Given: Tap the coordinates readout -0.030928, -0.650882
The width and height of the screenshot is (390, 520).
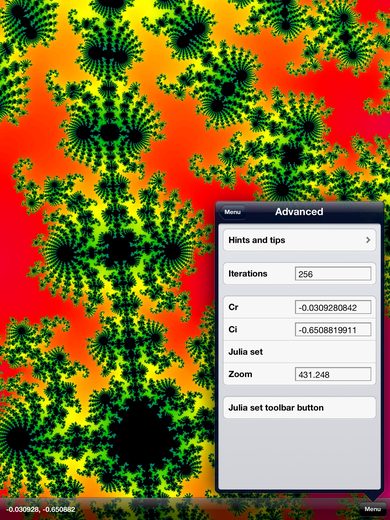Looking at the screenshot, I should [x=41, y=509].
